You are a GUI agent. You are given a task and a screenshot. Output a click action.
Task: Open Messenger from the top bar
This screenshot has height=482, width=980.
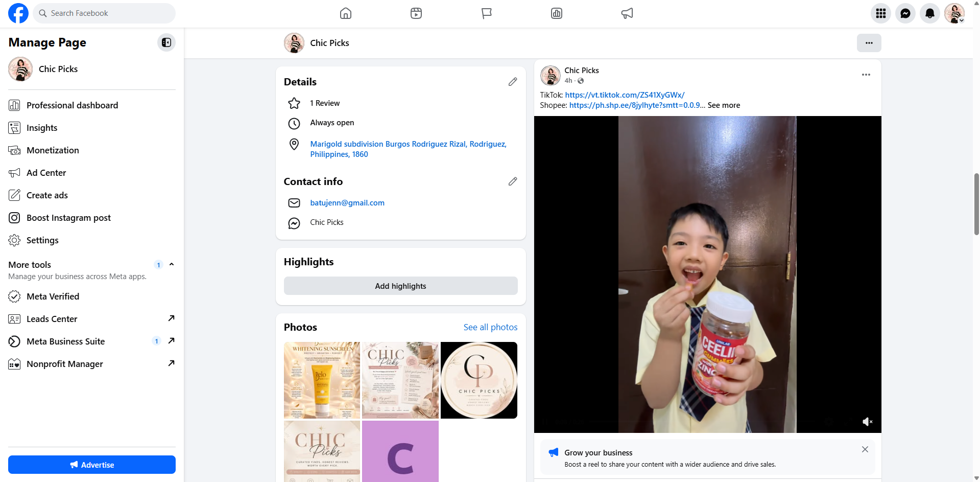(x=905, y=13)
